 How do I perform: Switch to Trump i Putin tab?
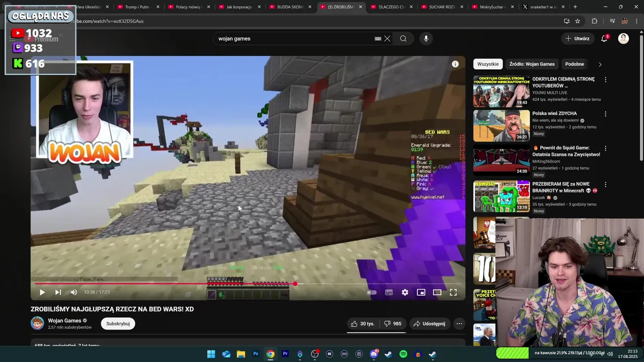point(137,7)
